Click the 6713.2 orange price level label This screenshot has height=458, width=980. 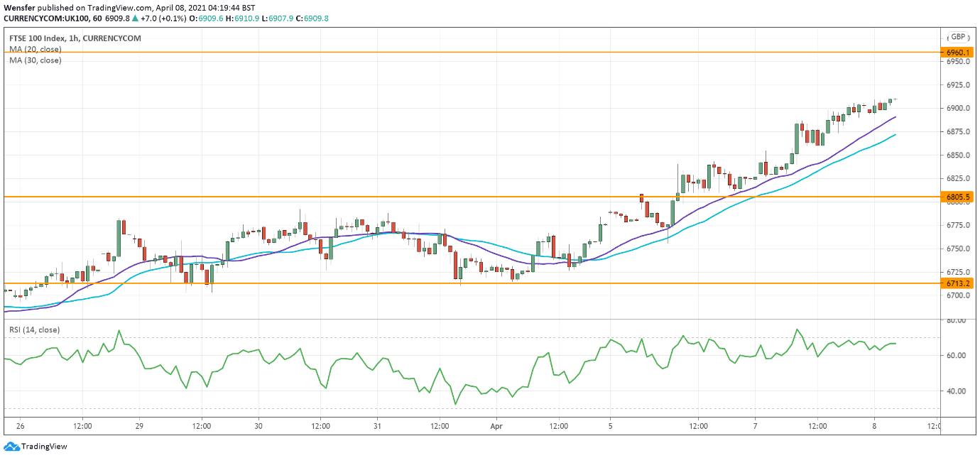958,283
